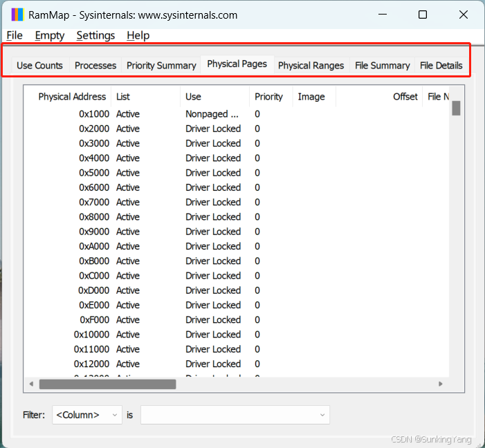Sort by the Priority column header
485x448 pixels.
[271, 97]
